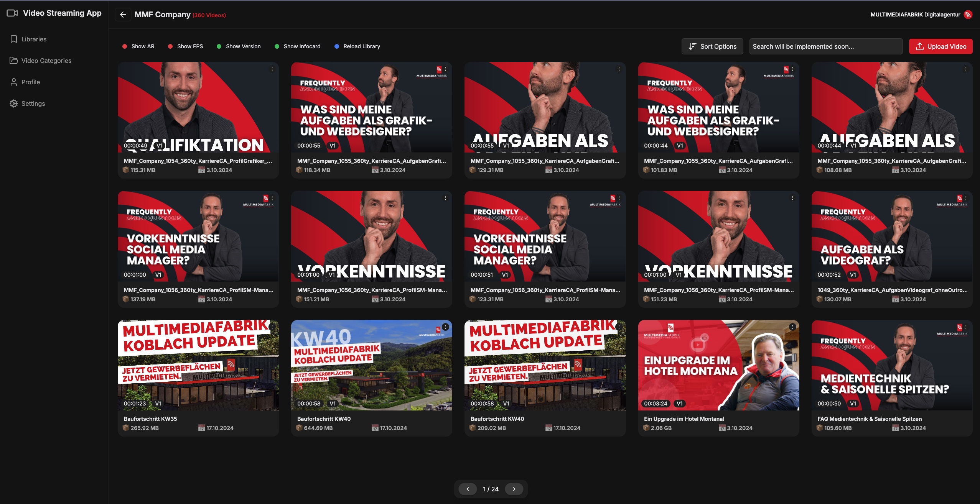
Task: Open the Libraries bookmark icon
Action: (14, 39)
